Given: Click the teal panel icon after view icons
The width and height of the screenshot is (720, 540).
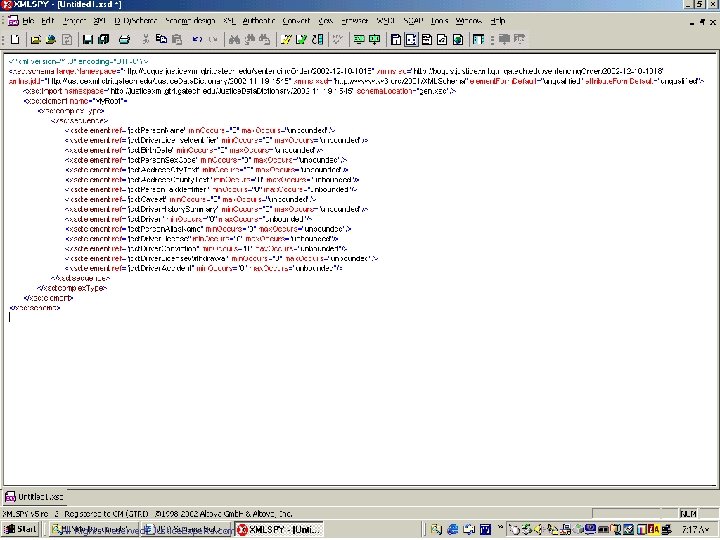Looking at the screenshot, I should (478, 39).
